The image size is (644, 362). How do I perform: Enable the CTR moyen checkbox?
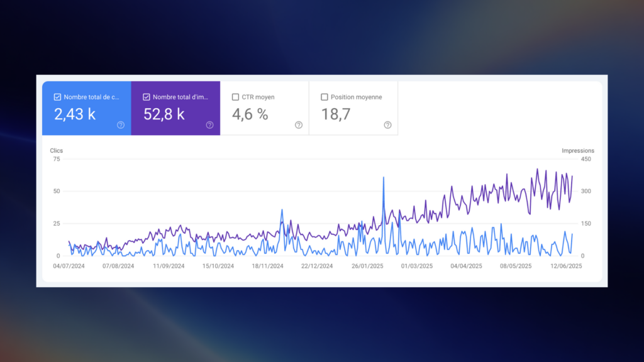236,97
